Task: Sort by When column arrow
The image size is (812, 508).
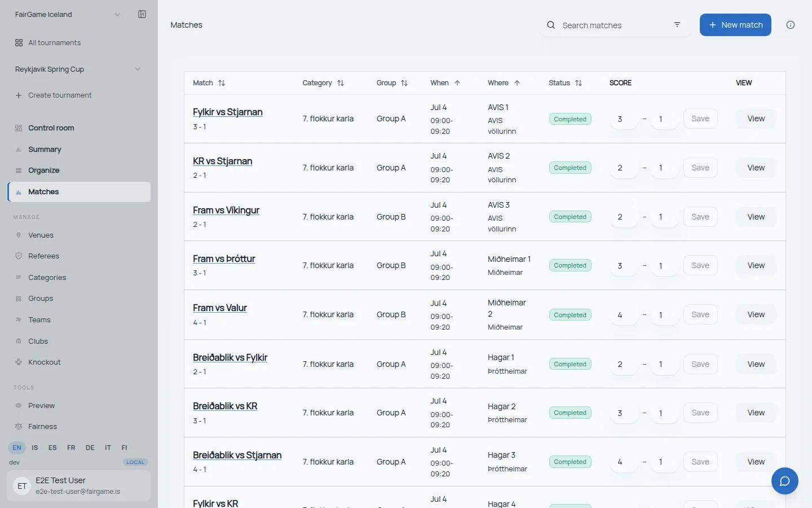Action: tap(457, 83)
